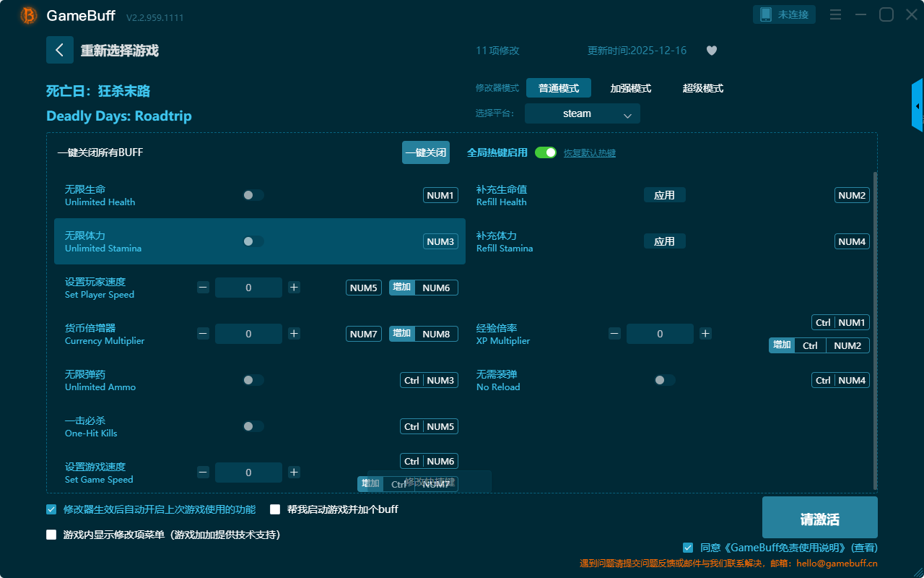Open the steam platform dropdown

582,113
